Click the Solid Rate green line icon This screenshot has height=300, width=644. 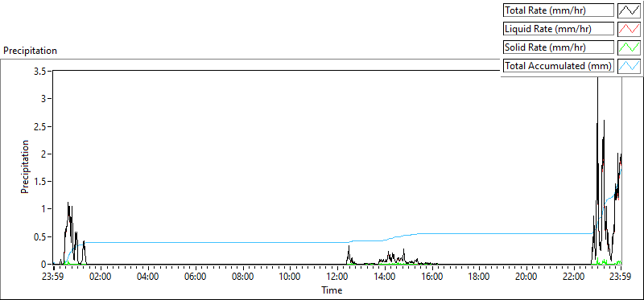(630, 47)
